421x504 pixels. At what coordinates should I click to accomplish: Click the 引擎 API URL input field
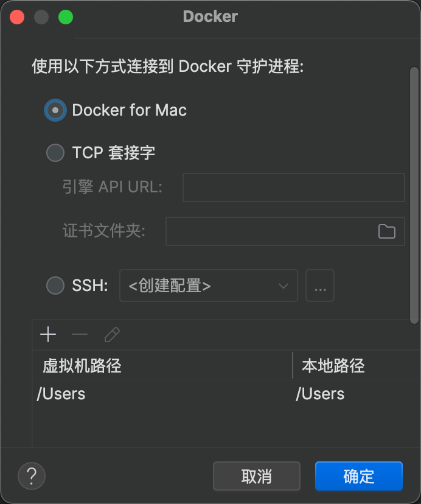[x=293, y=187]
